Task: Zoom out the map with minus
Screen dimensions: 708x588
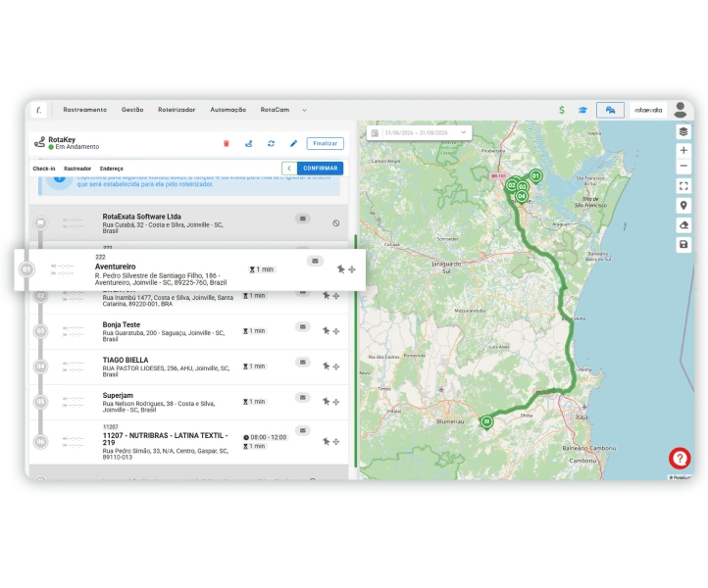Action: click(x=683, y=166)
